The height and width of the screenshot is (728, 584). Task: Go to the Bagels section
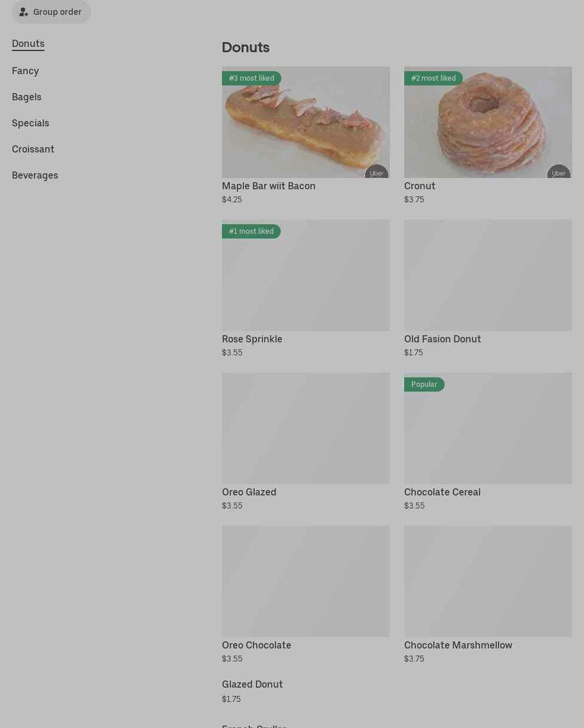coord(27,97)
